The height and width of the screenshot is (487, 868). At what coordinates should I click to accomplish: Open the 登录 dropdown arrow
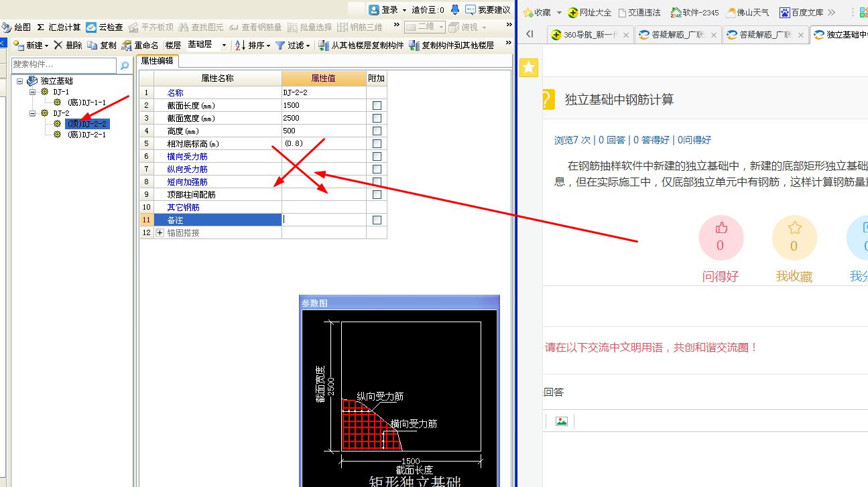pyautogui.click(x=404, y=10)
